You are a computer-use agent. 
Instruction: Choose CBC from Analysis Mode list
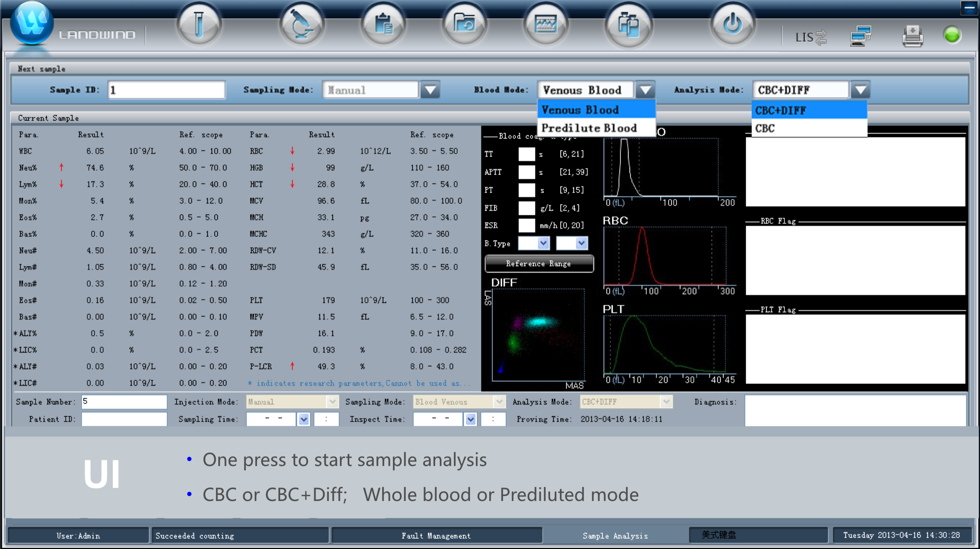(765, 128)
